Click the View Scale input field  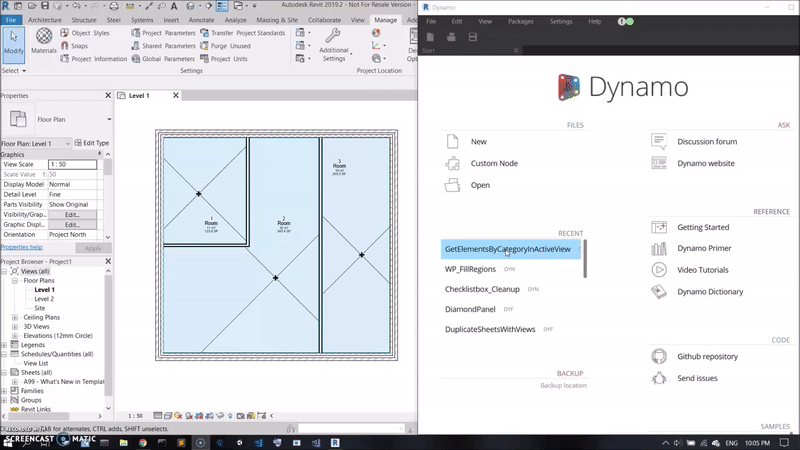[72, 164]
